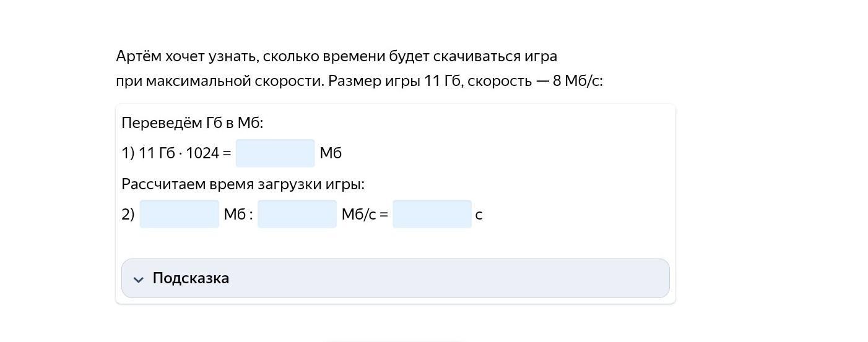
Task: Click the с seconds unit after last field
Action: coord(479,215)
